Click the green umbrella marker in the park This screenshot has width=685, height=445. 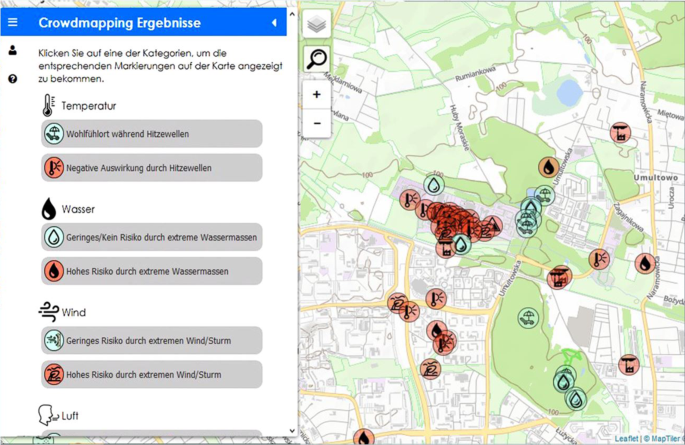click(x=528, y=319)
